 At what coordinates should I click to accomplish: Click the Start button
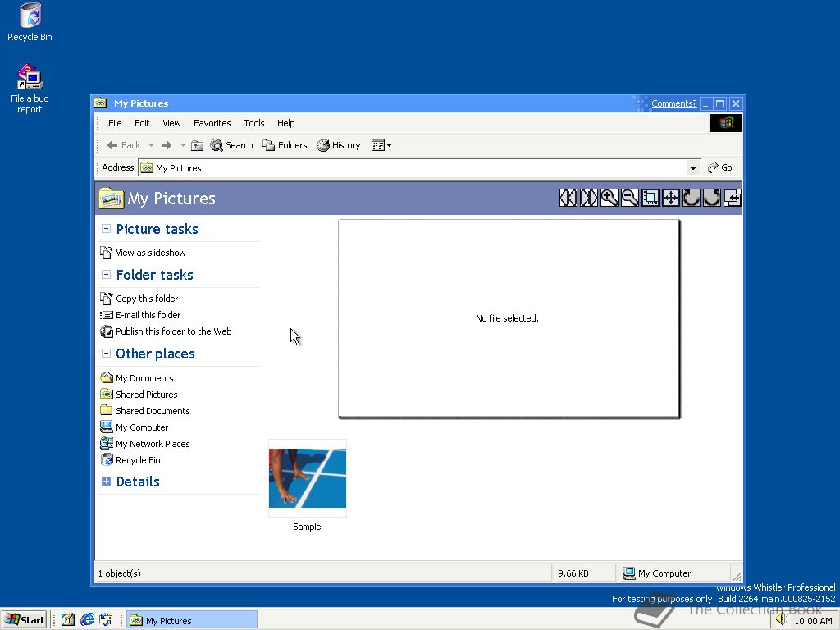pyautogui.click(x=25, y=620)
